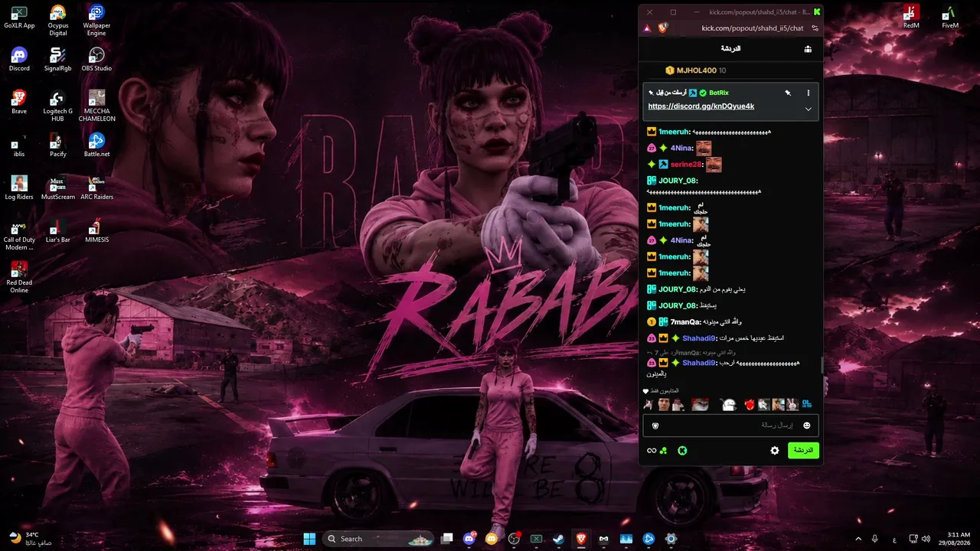Click the chat window vertical scrollbar
Viewport: 980px width, 551px height.
(x=823, y=366)
